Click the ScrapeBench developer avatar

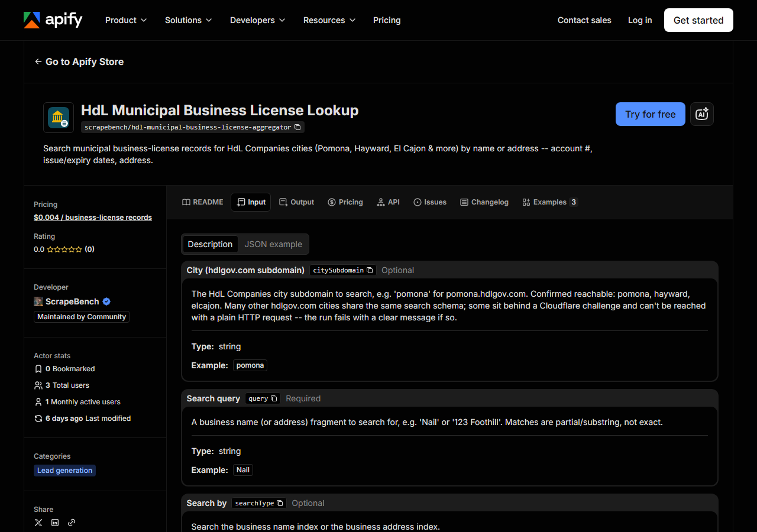pyautogui.click(x=38, y=301)
